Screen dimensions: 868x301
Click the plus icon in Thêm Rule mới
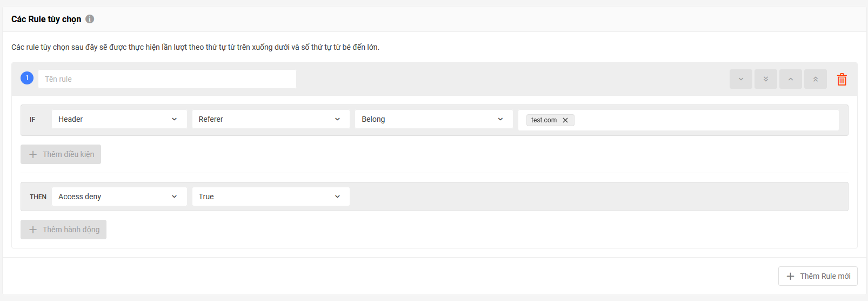pos(790,276)
